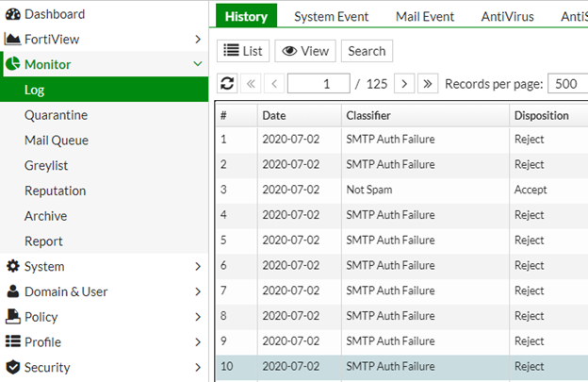Image resolution: width=588 pixels, height=382 pixels.
Task: Click the View button with eye icon
Action: [x=304, y=51]
